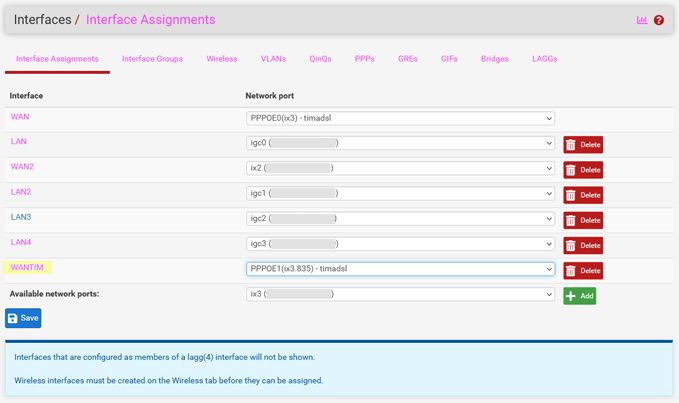
Task: Click the highlighted WANTIM interface link
Action: [x=28, y=268]
